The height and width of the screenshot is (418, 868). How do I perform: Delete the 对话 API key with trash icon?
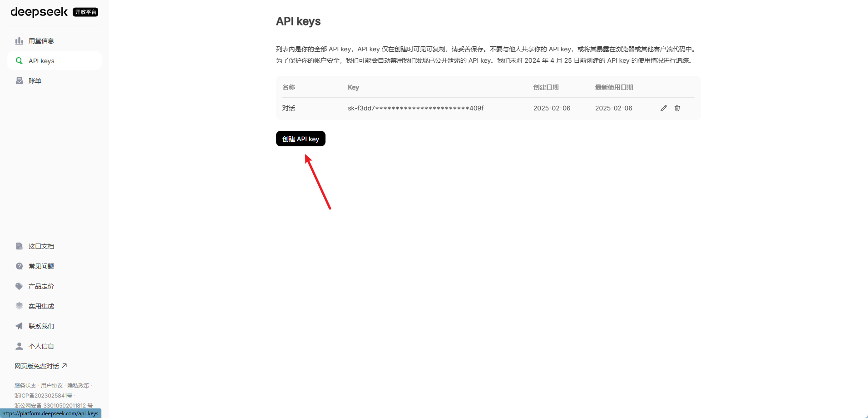pos(677,108)
